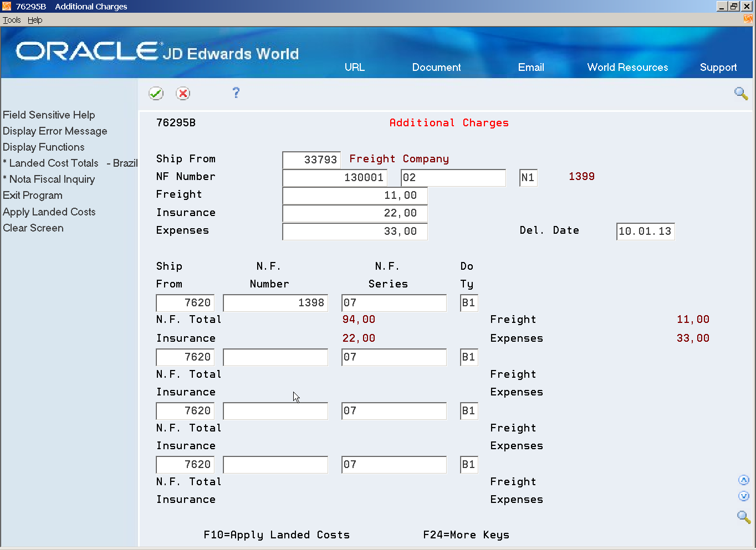Click F10=Apply Landed Costs function key
Viewport: 756px width, 550px height.
coord(277,534)
